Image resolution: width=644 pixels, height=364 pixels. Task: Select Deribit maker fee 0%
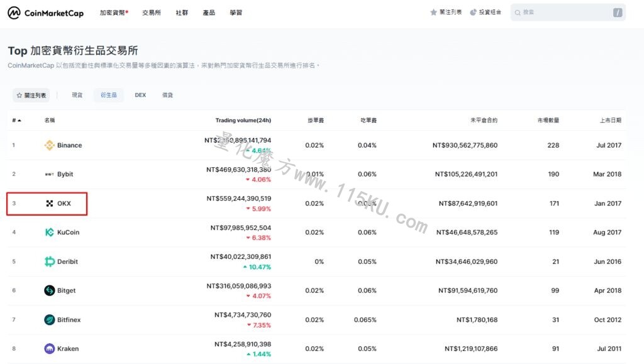(x=319, y=262)
